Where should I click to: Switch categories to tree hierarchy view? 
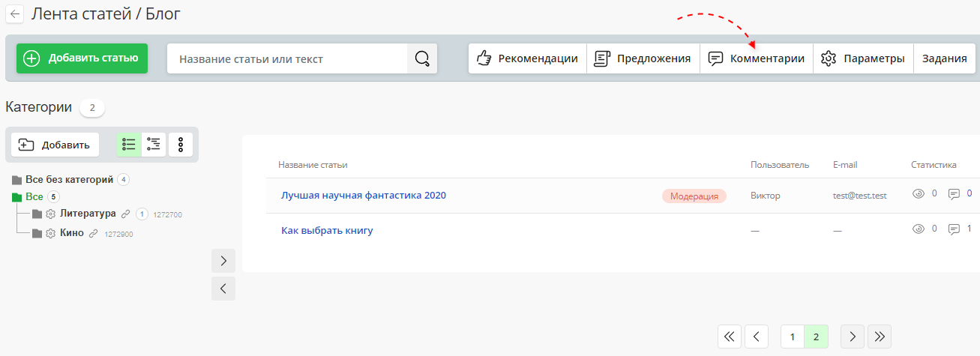(x=154, y=145)
